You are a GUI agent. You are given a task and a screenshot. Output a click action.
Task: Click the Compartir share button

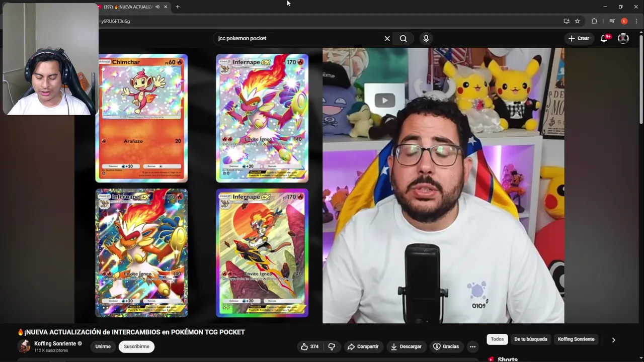click(363, 346)
